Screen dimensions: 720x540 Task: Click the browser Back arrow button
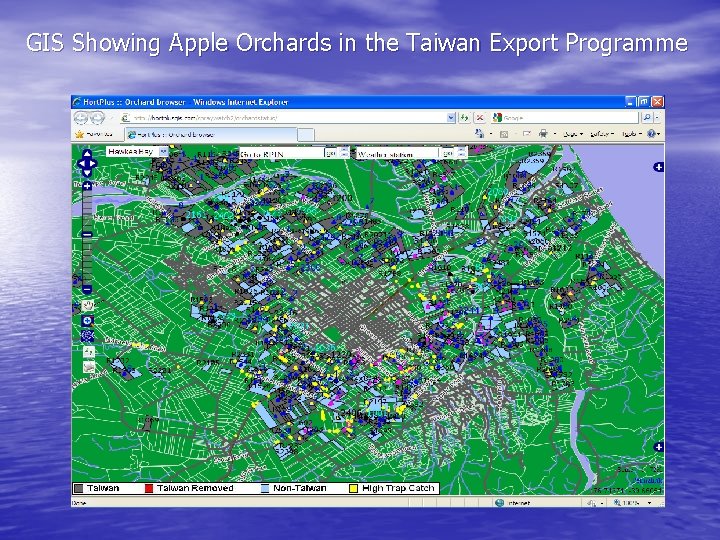pos(81,118)
